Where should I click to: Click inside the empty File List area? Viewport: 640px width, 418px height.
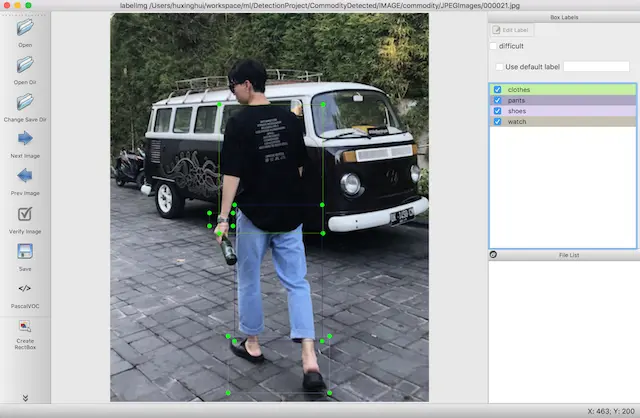coord(564,331)
